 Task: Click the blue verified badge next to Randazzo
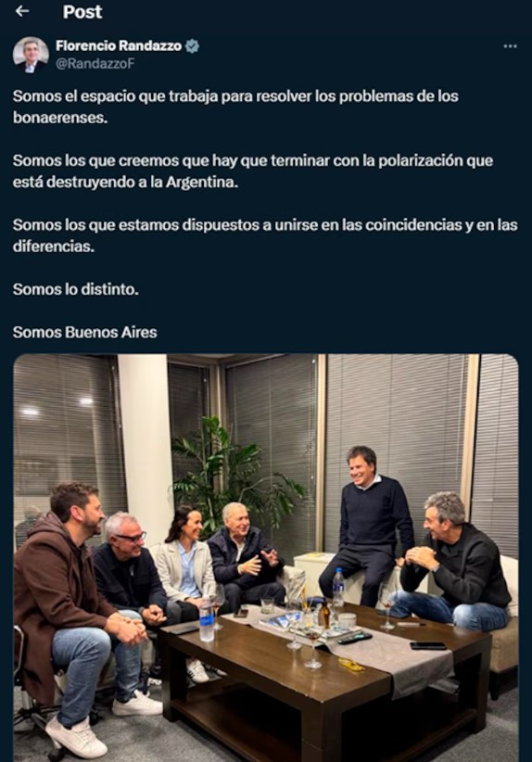pos(193,46)
